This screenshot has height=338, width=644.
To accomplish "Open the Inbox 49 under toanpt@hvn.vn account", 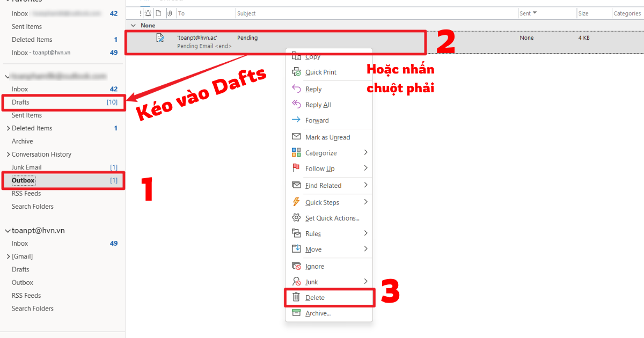I will pyautogui.click(x=63, y=244).
